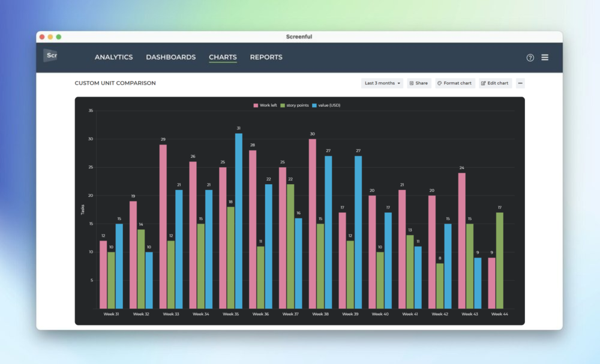This screenshot has height=364, width=600.
Task: Toggle story points series in legend
Action: pos(294,105)
